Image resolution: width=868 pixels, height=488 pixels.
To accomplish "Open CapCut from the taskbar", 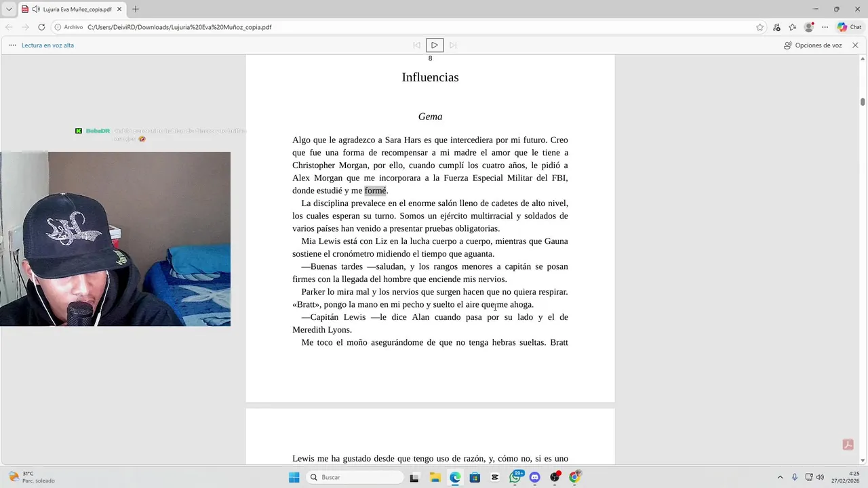I will pyautogui.click(x=495, y=477).
